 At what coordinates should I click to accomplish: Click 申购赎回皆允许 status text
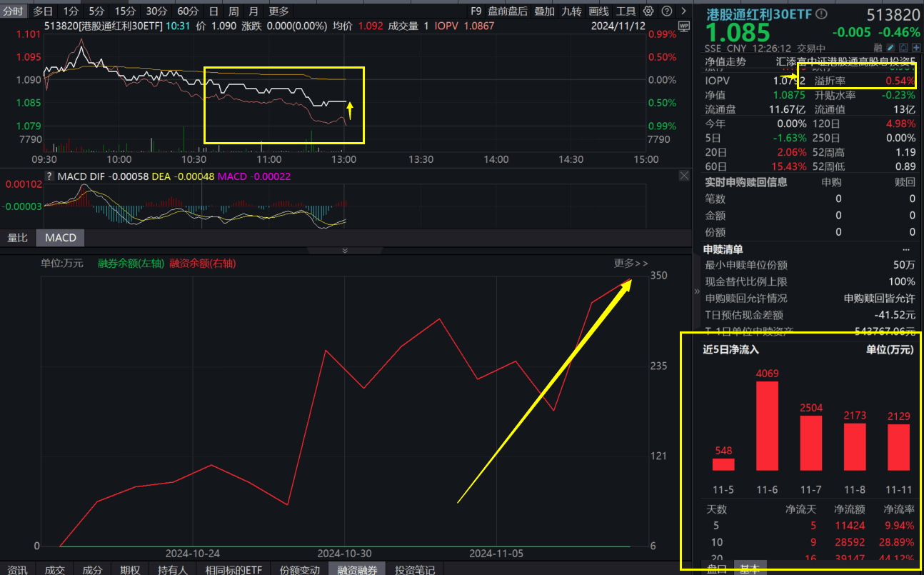click(x=880, y=298)
